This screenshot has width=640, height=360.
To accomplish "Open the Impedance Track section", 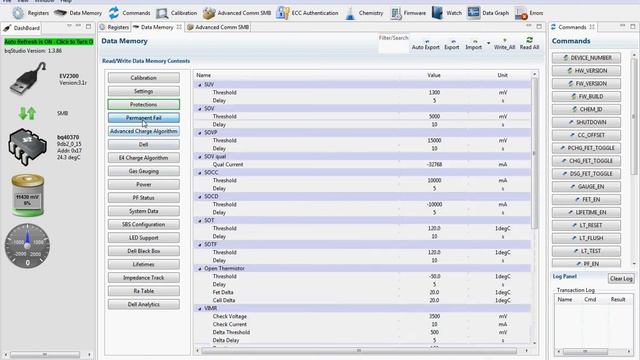I will [x=144, y=278].
